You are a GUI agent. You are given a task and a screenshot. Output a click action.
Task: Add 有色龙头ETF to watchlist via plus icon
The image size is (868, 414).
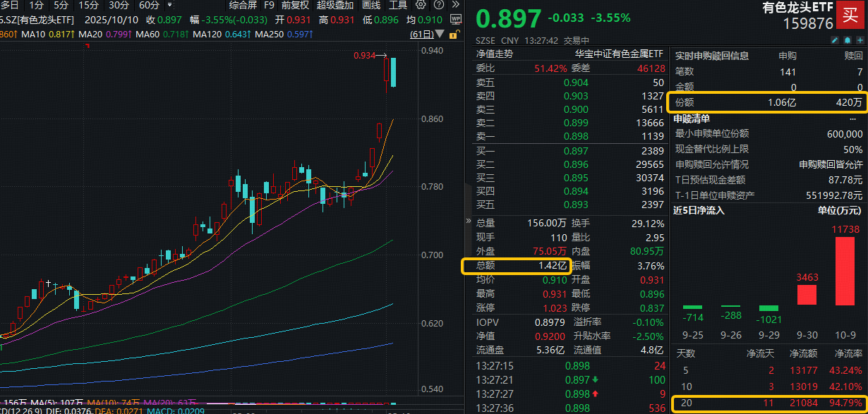860,40
